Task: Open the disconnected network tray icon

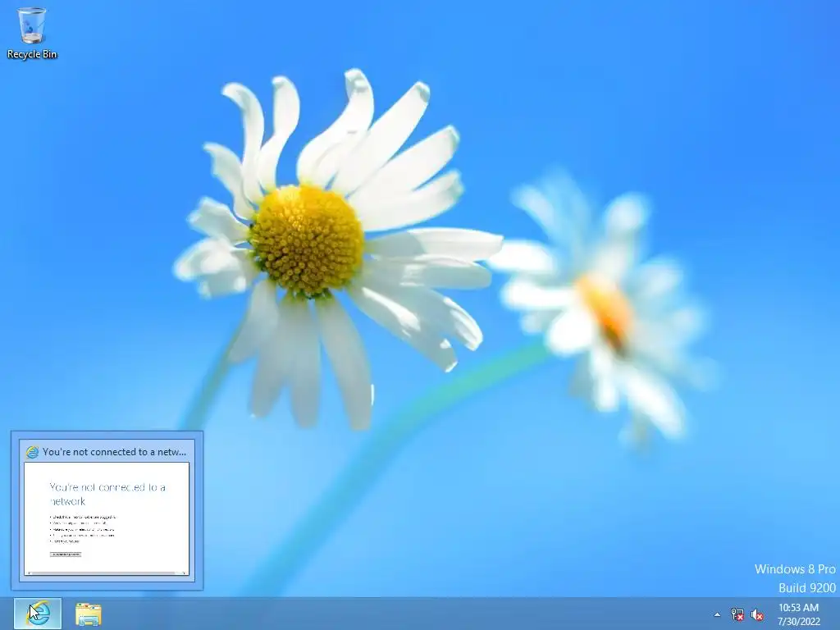Action: [737, 614]
